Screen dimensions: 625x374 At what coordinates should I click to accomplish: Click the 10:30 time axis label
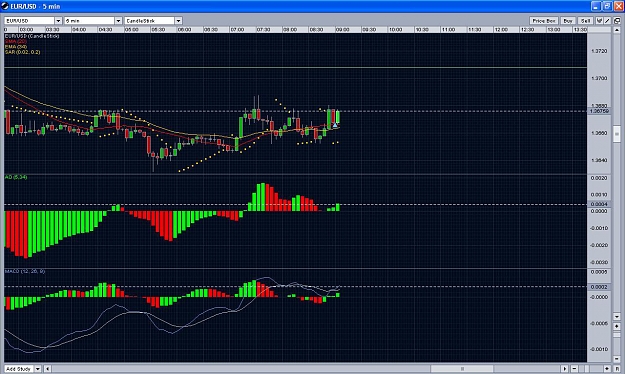click(422, 30)
